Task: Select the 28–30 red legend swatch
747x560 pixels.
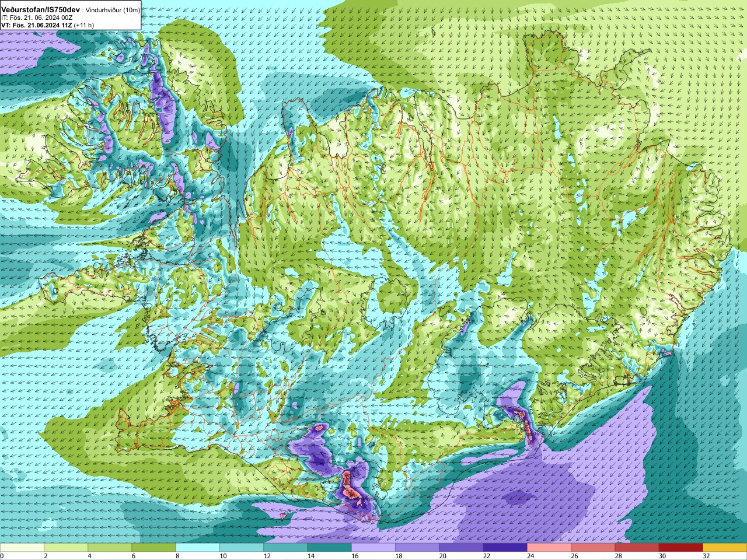Action: (637, 548)
